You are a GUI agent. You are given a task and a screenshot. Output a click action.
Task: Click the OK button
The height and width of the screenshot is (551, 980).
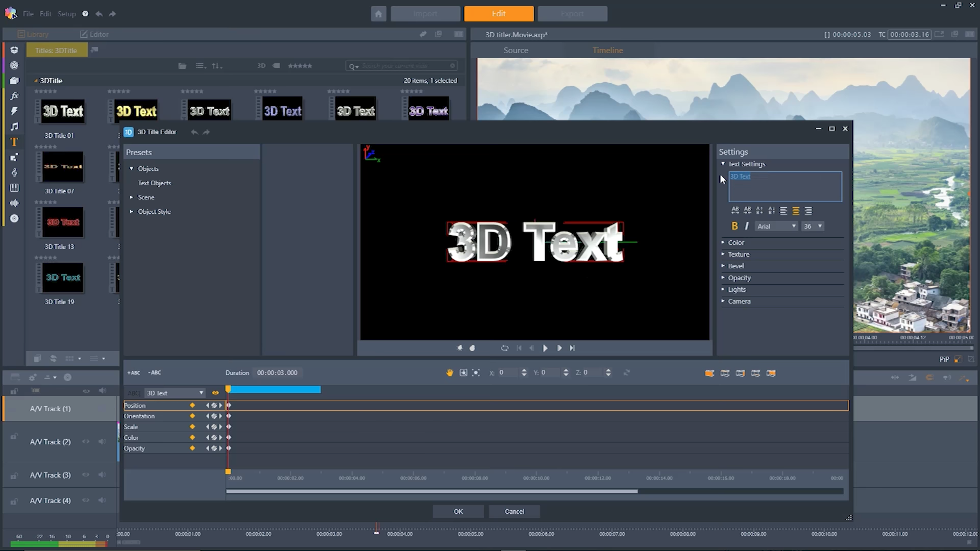pyautogui.click(x=458, y=511)
